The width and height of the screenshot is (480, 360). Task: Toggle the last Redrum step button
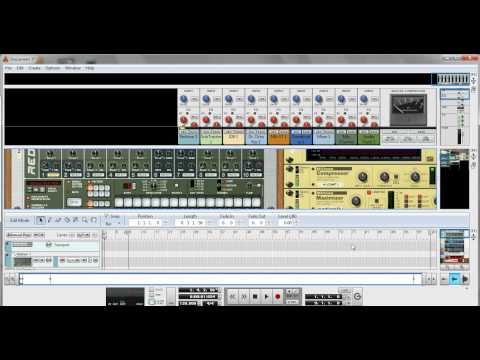click(256, 202)
